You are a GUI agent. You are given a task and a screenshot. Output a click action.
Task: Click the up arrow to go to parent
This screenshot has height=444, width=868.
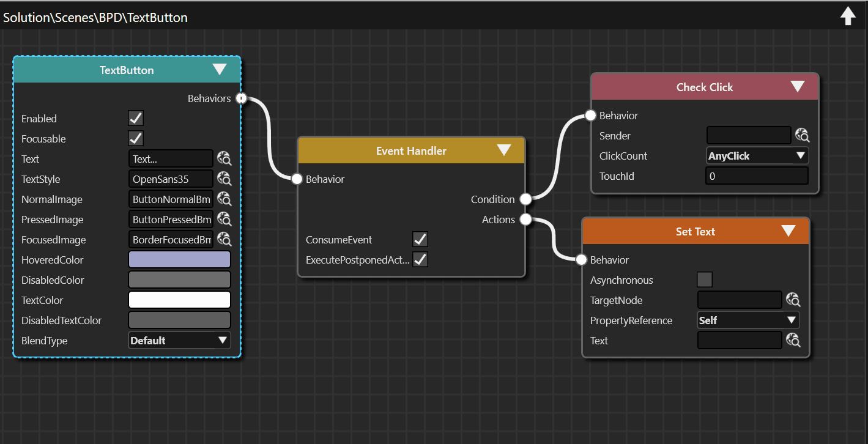coord(847,17)
